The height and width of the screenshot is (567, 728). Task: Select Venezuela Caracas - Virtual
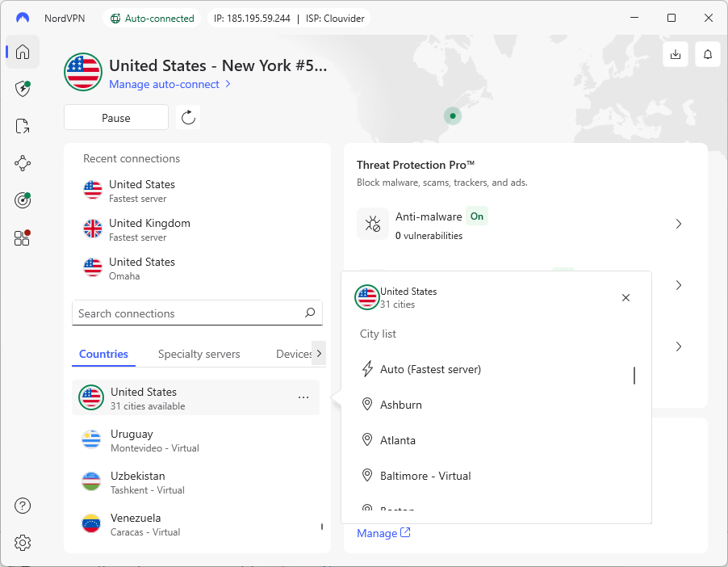tap(195, 523)
